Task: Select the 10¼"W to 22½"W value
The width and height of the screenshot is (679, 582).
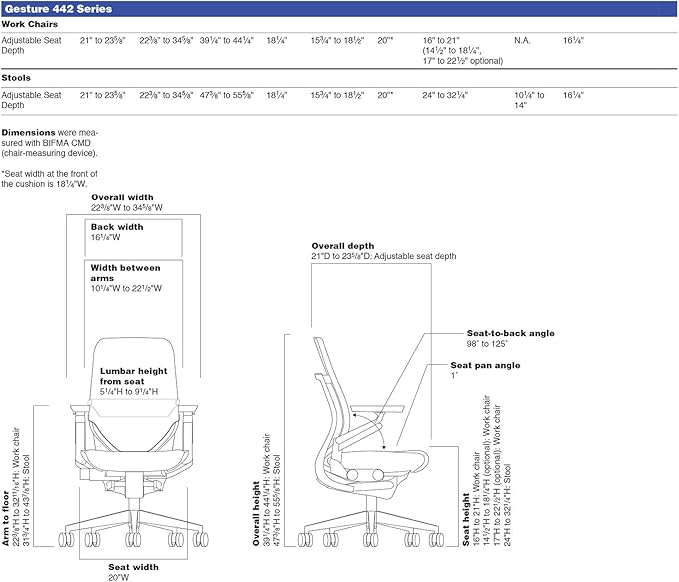Action: point(126,288)
